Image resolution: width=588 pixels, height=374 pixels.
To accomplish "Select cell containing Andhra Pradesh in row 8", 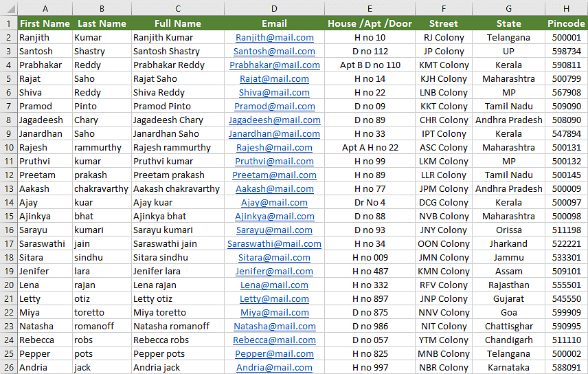I will click(509, 120).
